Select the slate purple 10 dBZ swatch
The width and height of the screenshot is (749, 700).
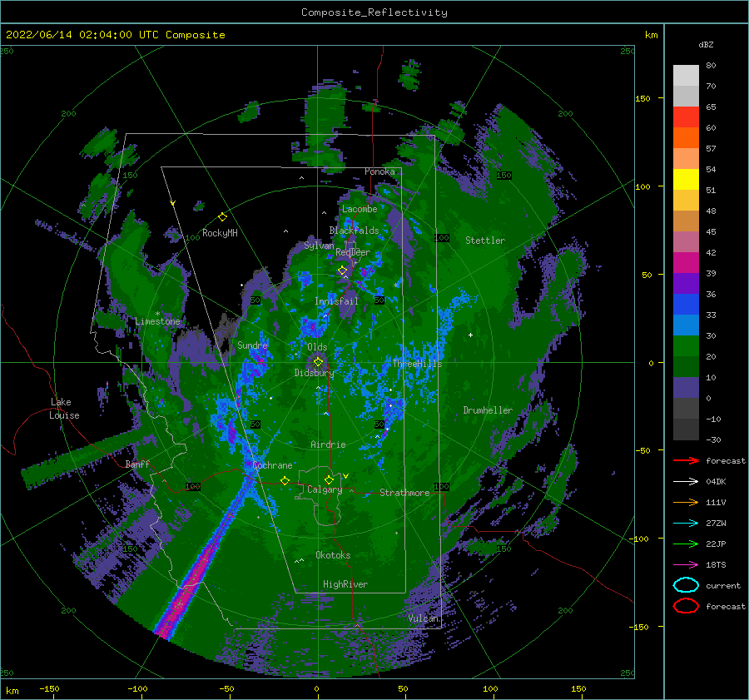[x=686, y=388]
